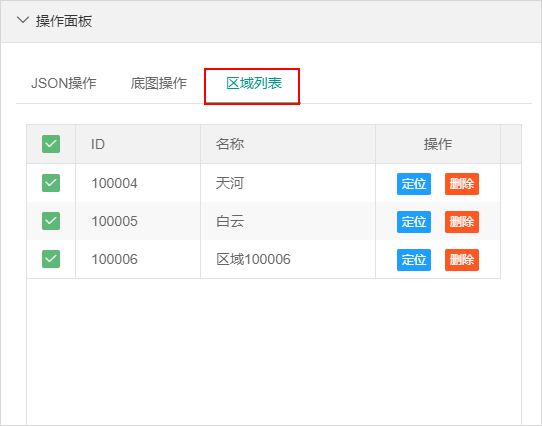Uncheck the checkbox for row 100004
Viewport: 542px width, 426px height.
[x=51, y=183]
